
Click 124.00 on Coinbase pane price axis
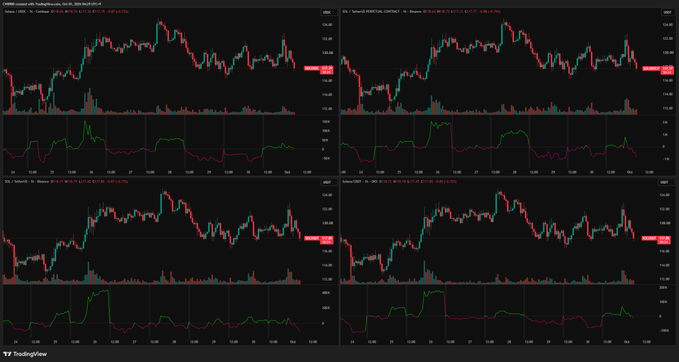pyautogui.click(x=327, y=25)
